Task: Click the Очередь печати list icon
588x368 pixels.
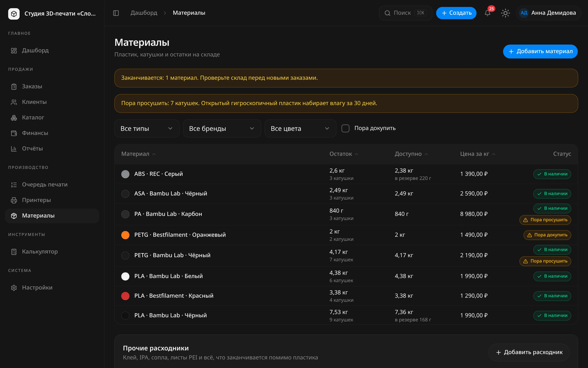Action: (x=14, y=184)
